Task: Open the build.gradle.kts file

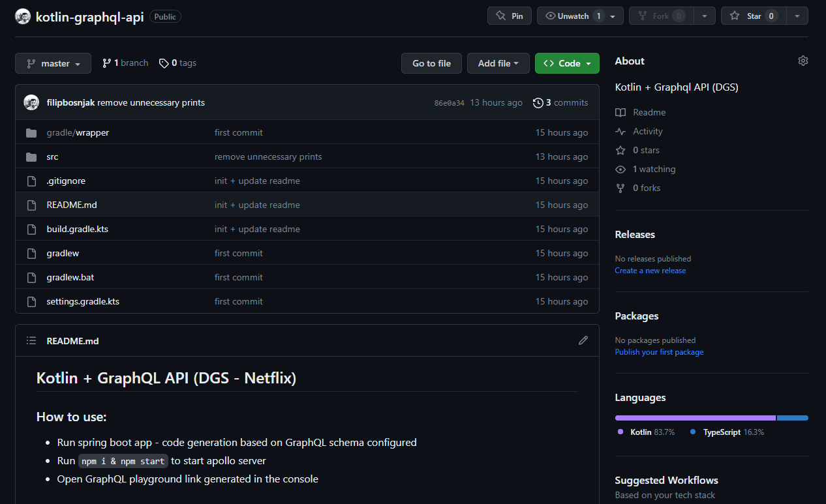Action: [x=78, y=229]
